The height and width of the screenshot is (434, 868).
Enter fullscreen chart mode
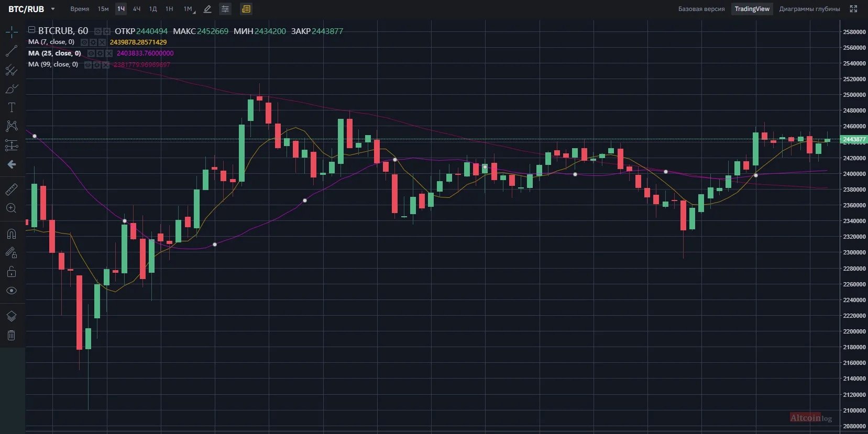coord(853,9)
